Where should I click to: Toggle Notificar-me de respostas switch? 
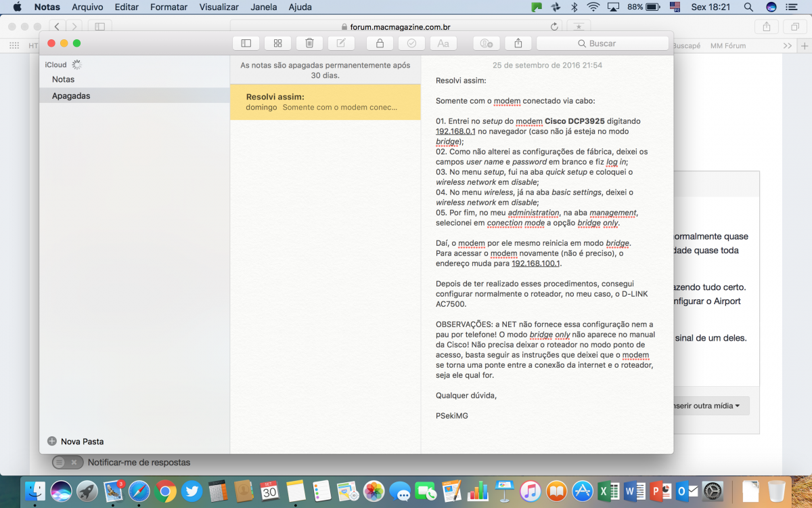(68, 463)
